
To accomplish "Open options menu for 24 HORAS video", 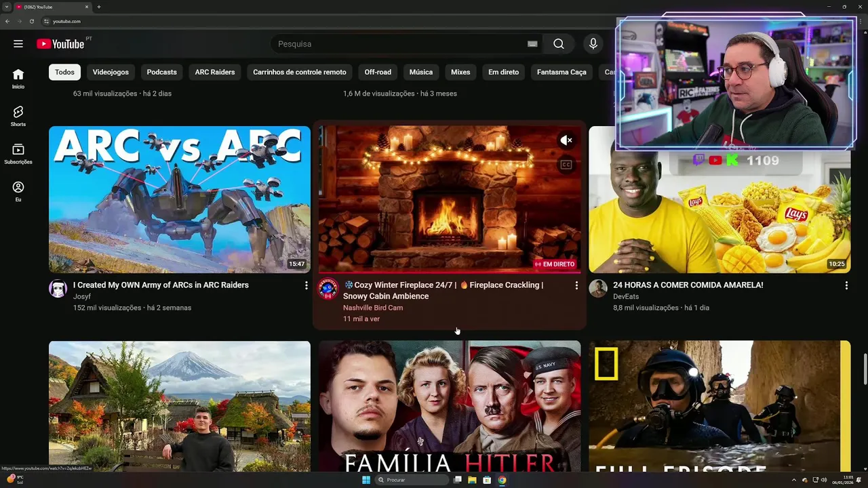I will coord(846,286).
